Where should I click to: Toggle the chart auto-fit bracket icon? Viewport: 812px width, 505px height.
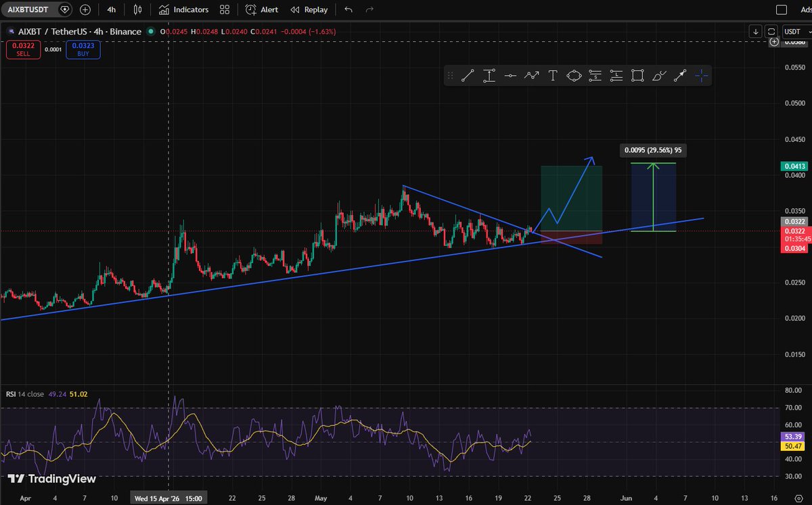pos(772,32)
